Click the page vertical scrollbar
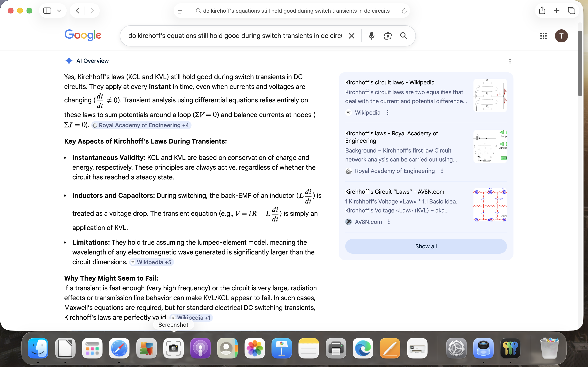Viewport: 588px width, 367px height. click(x=580, y=63)
